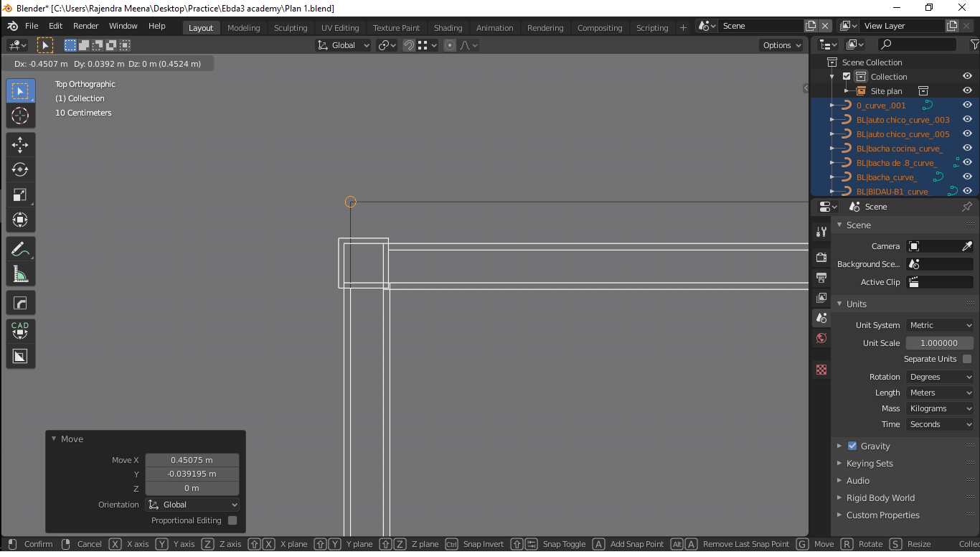Activate the CAD tool in the toolbar
Screen dimensions: 980x557
coord(20,330)
